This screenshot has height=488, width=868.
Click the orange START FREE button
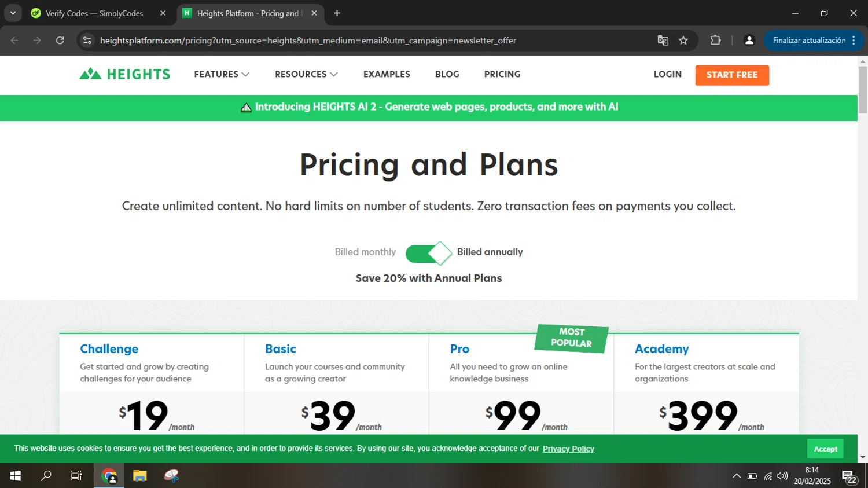732,75
